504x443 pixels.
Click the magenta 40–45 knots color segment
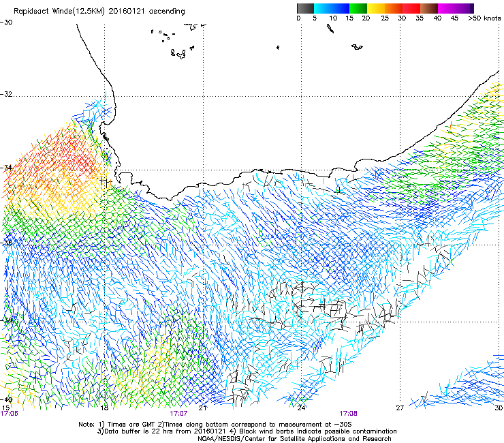click(x=447, y=8)
